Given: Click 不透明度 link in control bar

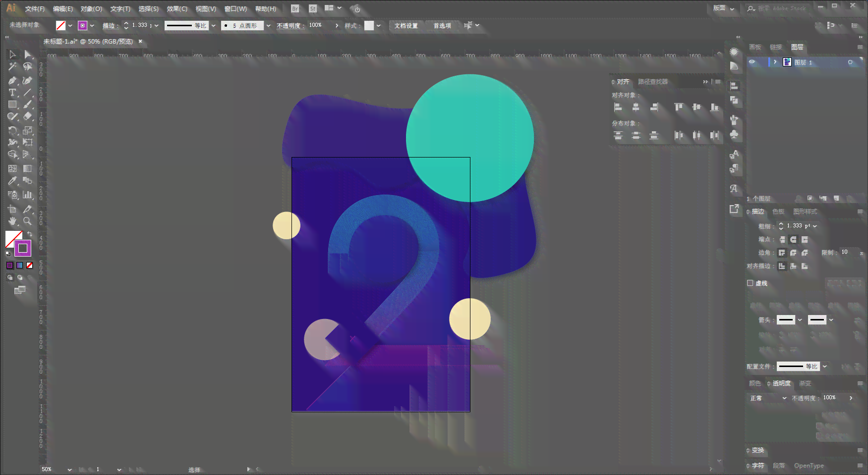Looking at the screenshot, I should tap(290, 26).
